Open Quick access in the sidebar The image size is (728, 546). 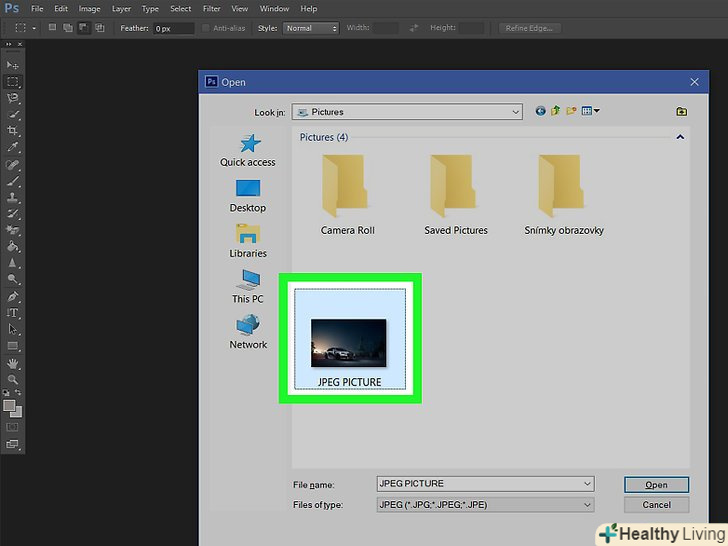pyautogui.click(x=247, y=150)
